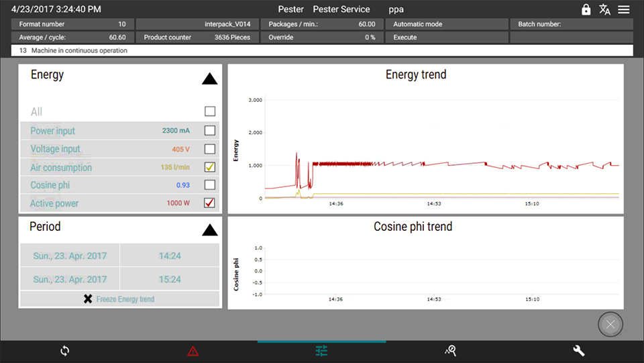Open the language translation icon
The height and width of the screenshot is (363, 644).
pyautogui.click(x=605, y=9)
